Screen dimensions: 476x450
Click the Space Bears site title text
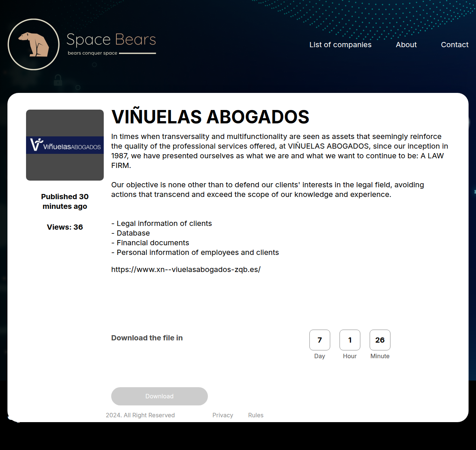pos(111,39)
